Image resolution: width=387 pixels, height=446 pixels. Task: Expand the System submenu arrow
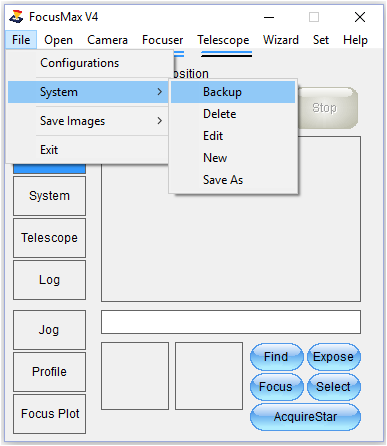(160, 92)
